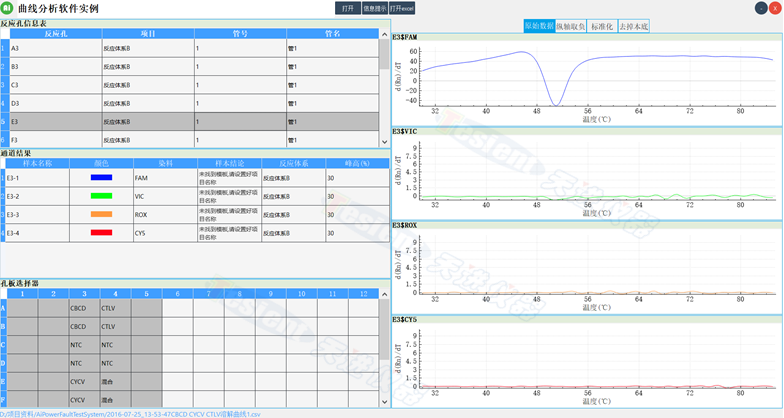Click scroll up arrow of well plate selector

[x=385, y=294]
